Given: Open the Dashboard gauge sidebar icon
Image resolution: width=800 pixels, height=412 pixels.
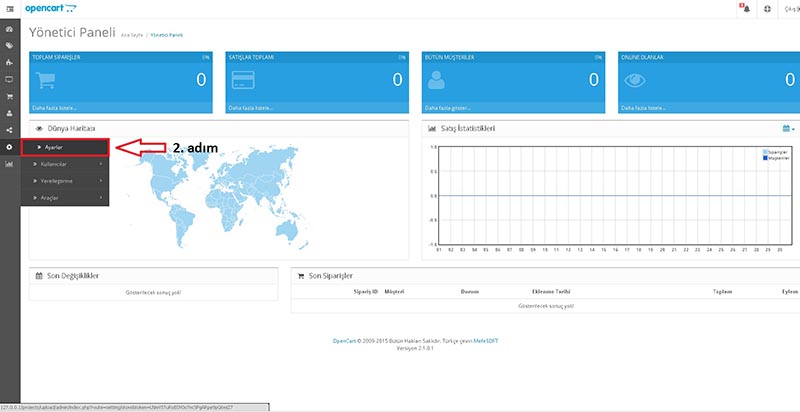Looking at the screenshot, I should [9, 29].
